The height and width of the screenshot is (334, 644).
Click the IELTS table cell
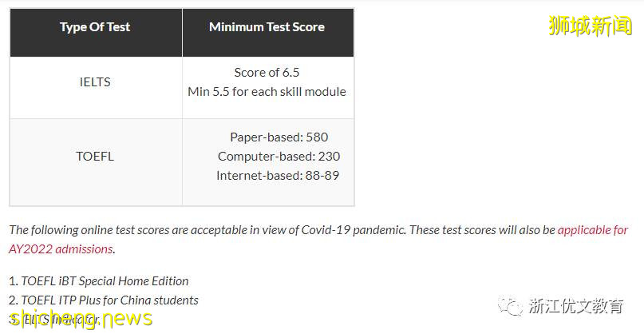coord(95,82)
